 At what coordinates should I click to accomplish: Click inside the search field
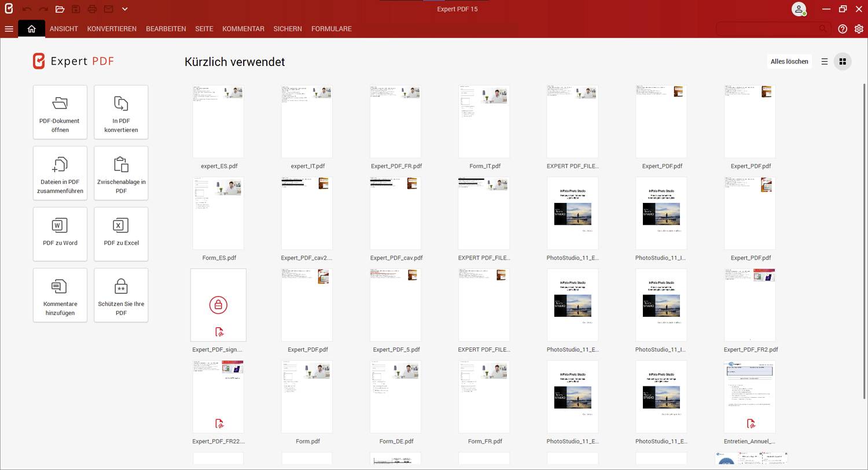coord(770,28)
